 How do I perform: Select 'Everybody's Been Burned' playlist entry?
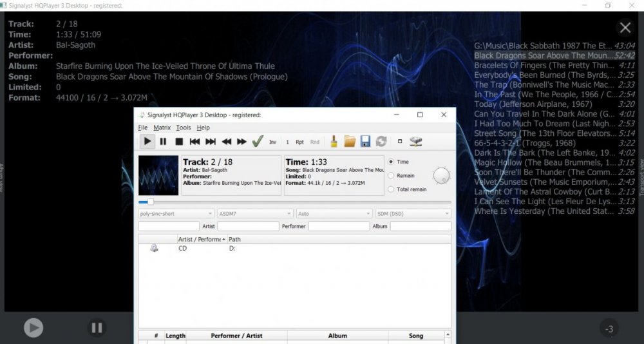(554, 75)
